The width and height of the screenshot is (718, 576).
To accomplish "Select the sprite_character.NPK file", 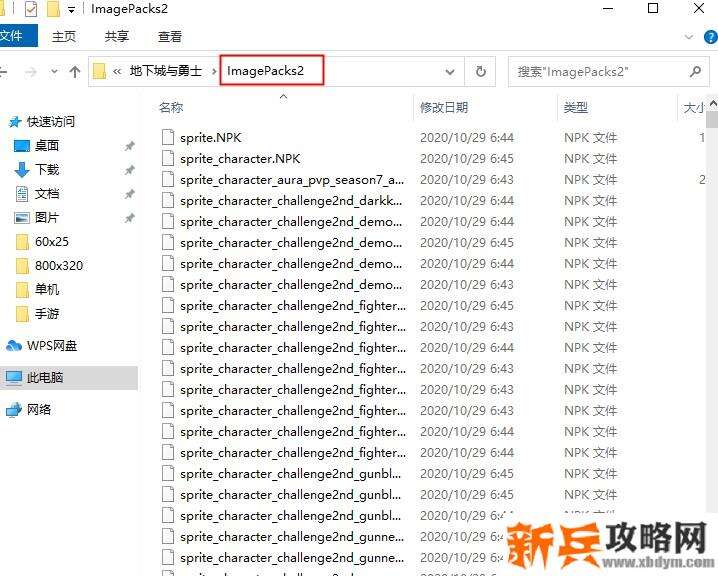I will pyautogui.click(x=240, y=159).
